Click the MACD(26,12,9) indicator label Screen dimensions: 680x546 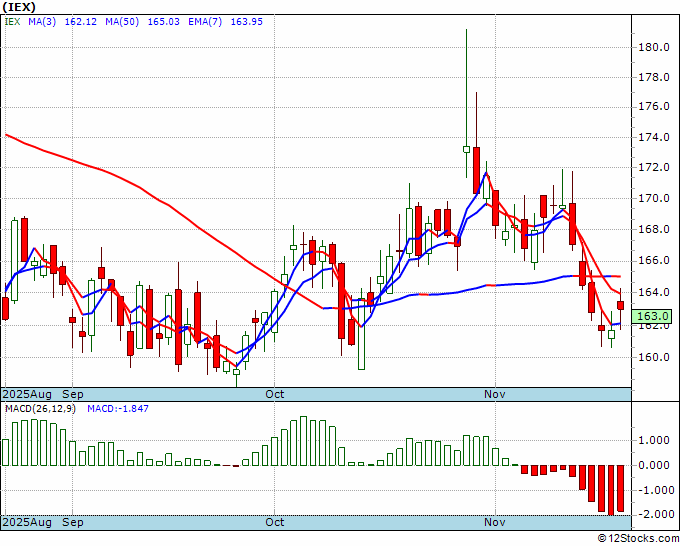point(40,409)
